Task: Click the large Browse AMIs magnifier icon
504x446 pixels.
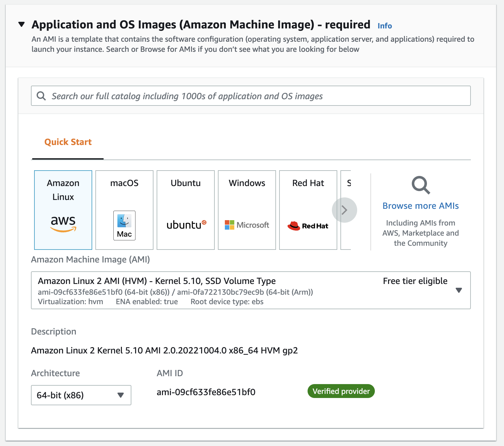Action: click(x=421, y=185)
